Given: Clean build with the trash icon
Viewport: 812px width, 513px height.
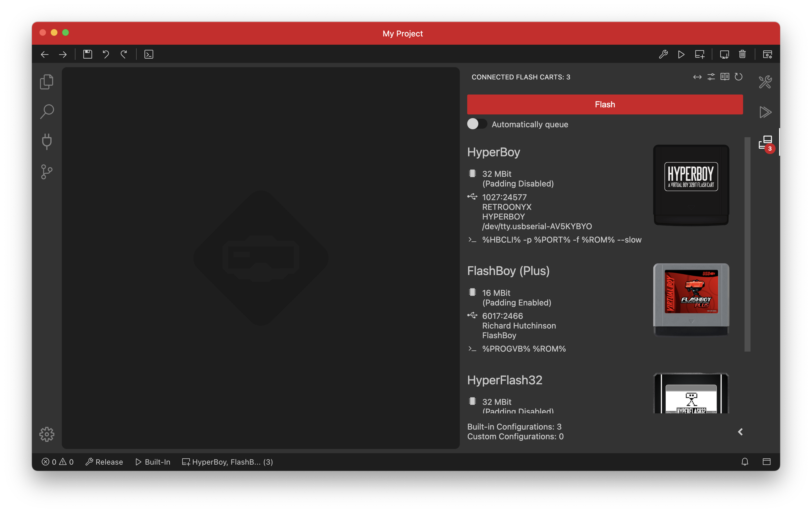Looking at the screenshot, I should 742,54.
